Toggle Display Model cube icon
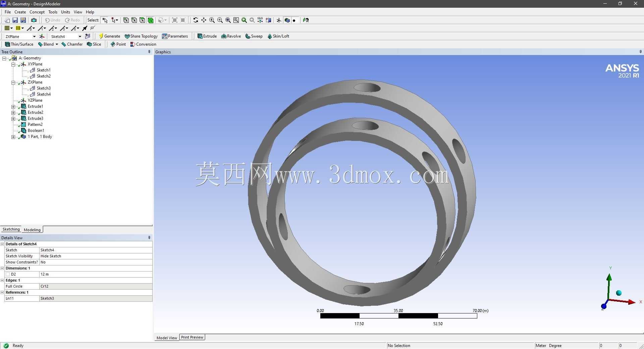The image size is (644, 349). pyautogui.click(x=287, y=20)
